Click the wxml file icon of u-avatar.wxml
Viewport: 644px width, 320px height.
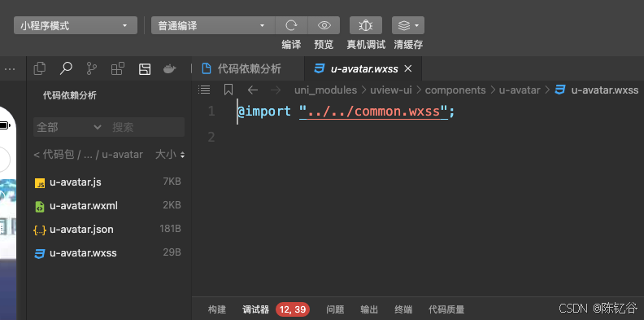point(39,207)
